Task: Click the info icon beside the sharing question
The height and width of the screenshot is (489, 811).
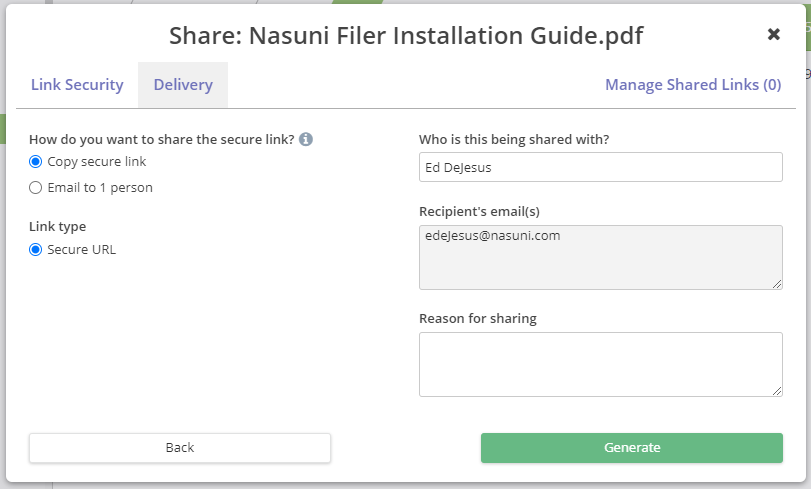Action: (306, 139)
